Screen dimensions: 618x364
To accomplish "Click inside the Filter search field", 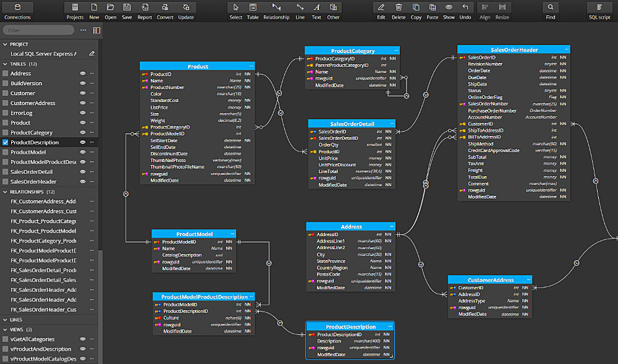I will click(37, 29).
